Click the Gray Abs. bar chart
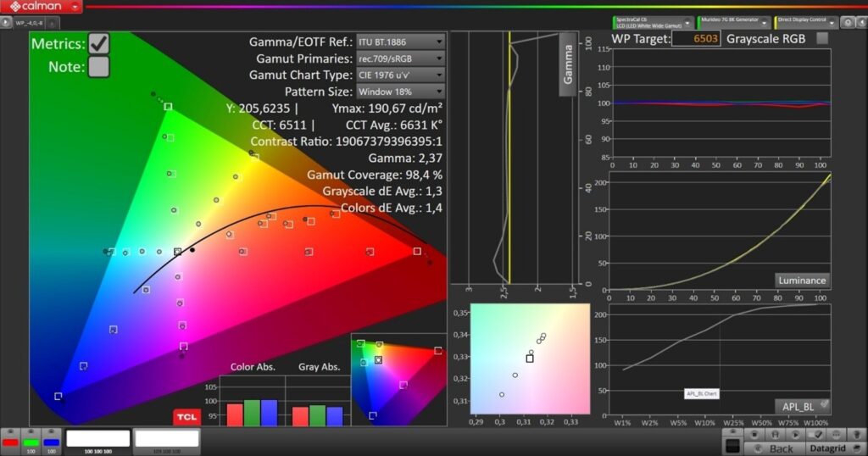 coord(319,402)
